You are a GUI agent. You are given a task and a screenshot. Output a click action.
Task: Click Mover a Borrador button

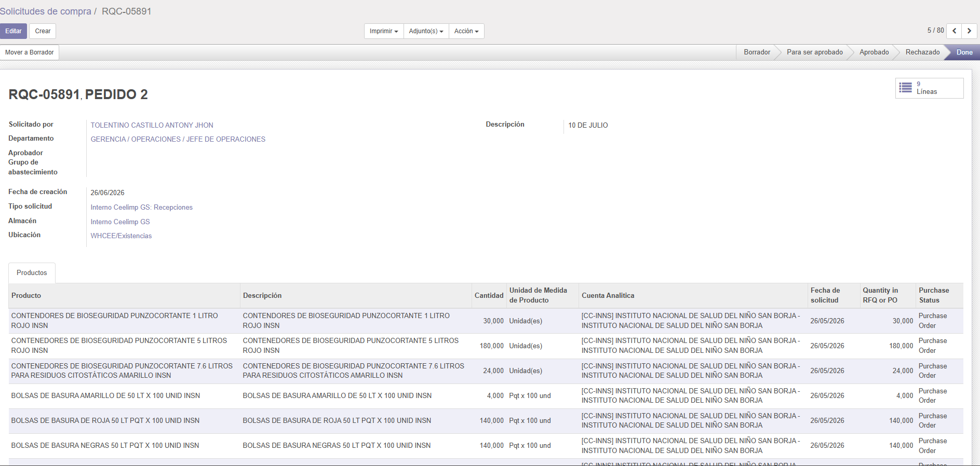click(30, 52)
